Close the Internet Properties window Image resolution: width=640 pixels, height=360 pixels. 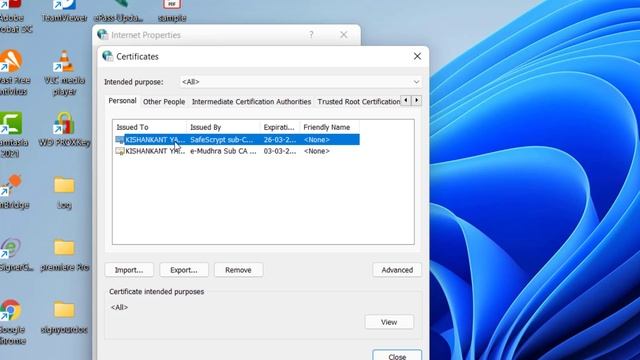tap(344, 35)
